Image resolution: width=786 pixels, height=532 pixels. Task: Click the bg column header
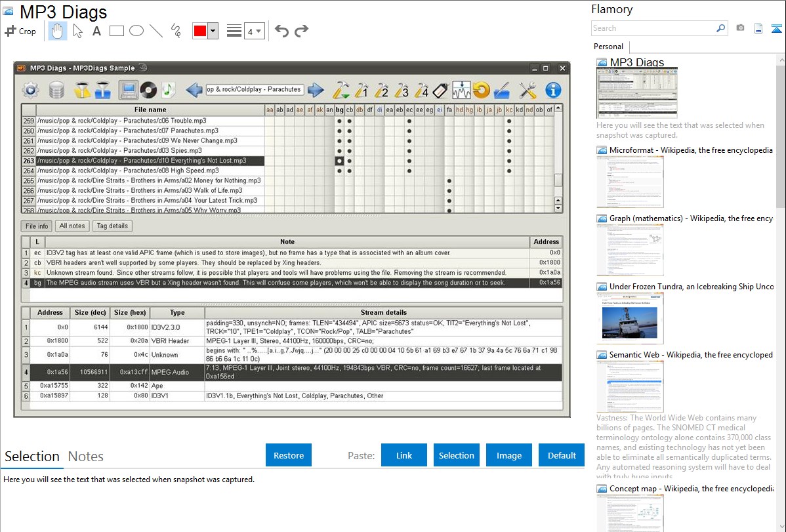(339, 110)
